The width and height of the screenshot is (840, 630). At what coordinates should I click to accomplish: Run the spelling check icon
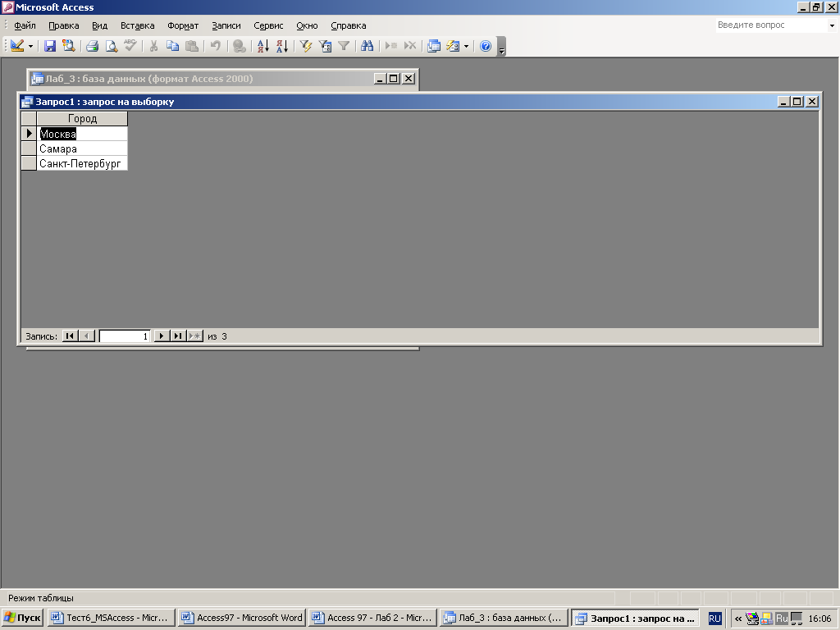(130, 46)
